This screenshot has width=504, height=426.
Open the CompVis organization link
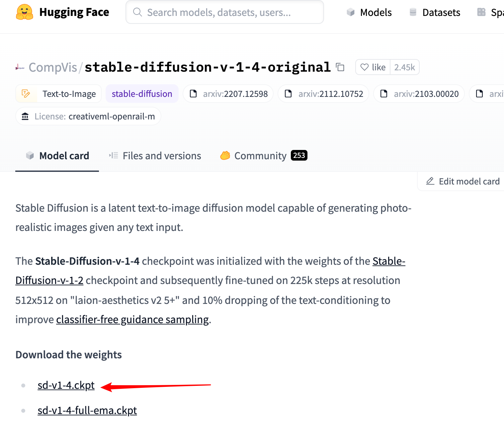coord(53,67)
